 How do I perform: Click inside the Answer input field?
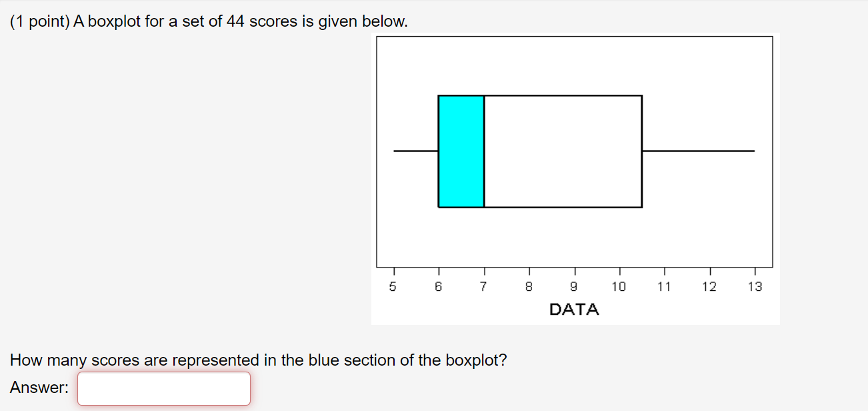click(x=163, y=388)
